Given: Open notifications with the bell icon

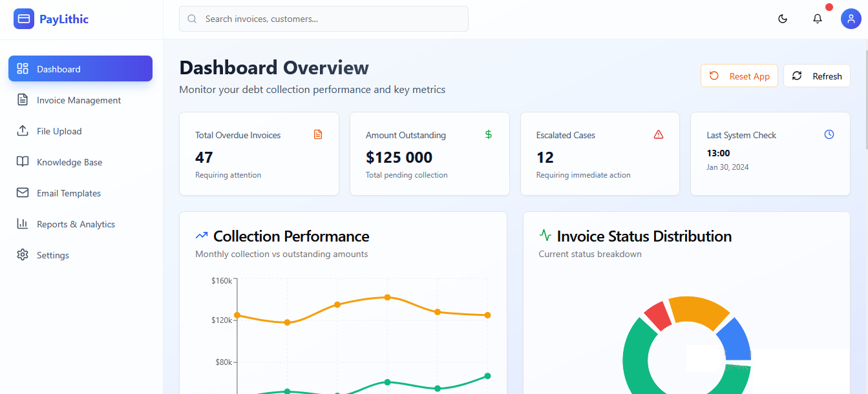Looking at the screenshot, I should [x=818, y=19].
